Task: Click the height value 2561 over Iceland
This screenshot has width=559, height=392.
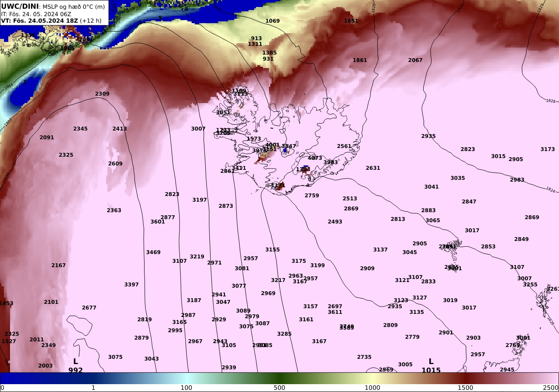Action: tap(344, 146)
